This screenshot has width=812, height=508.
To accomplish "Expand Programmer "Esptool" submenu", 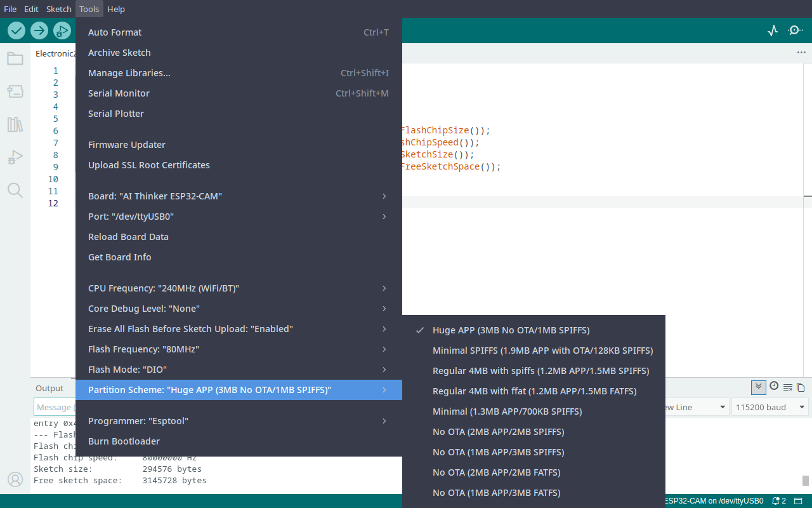I will pos(239,421).
